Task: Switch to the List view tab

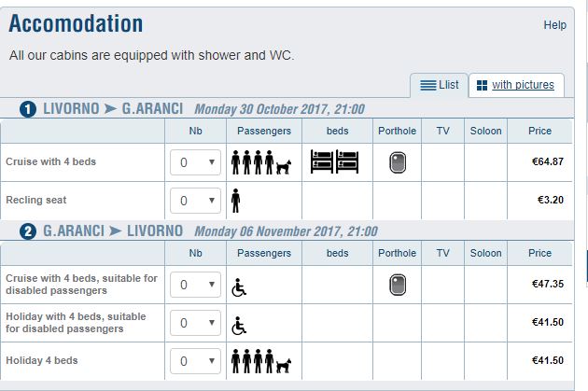Action: click(x=439, y=85)
